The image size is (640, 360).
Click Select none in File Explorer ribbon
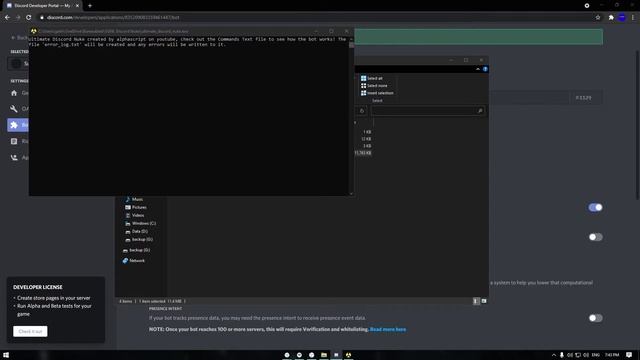tap(374, 86)
